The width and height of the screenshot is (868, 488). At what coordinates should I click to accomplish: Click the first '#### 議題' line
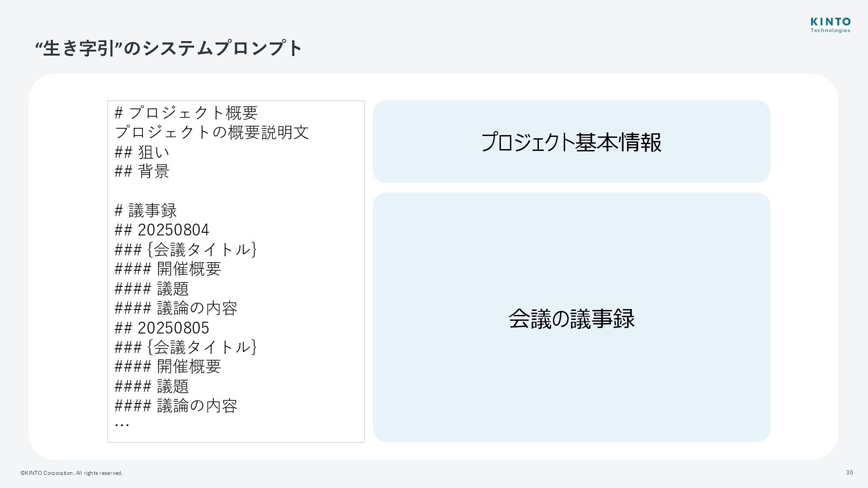(x=152, y=288)
